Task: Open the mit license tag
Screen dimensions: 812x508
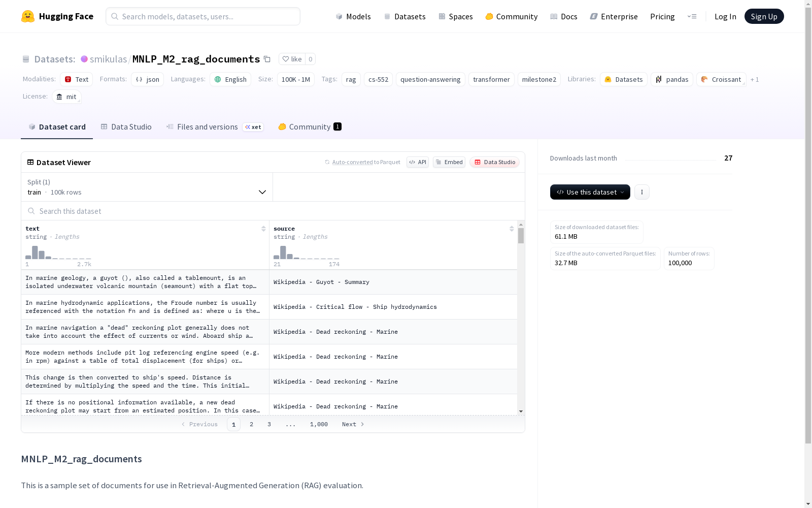Action: click(66, 97)
